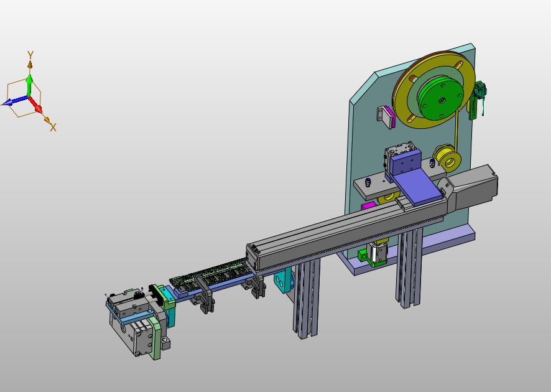Image resolution: width=551 pixels, height=392 pixels.
Task: Select the small yellow guide pulley
Action: 447,159
